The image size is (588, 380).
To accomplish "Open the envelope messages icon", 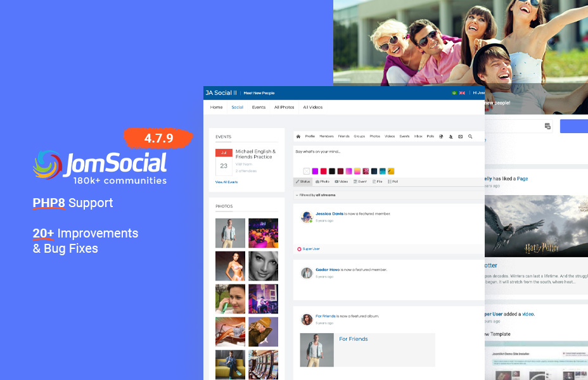I will [461, 136].
